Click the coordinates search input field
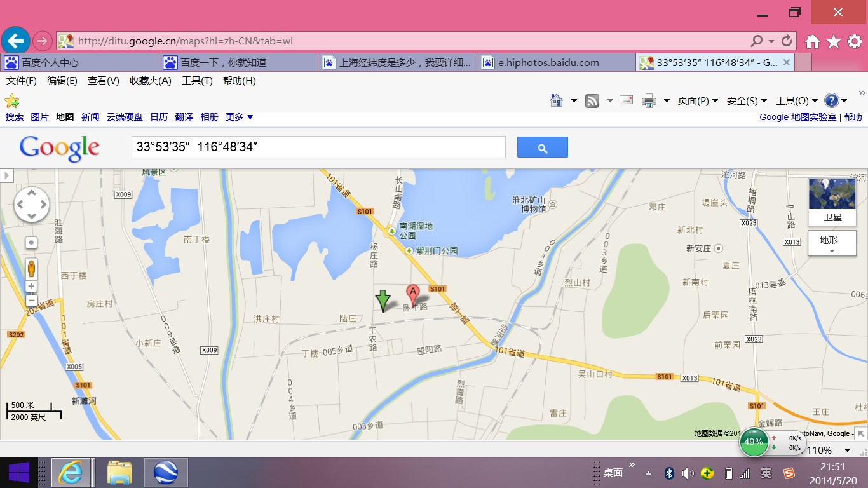Screen dimensions: 868x488 pos(318,147)
